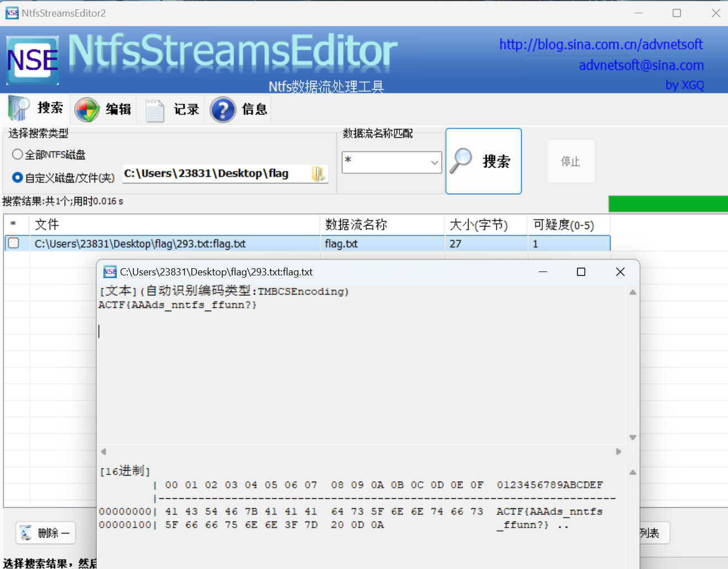Click up arrow of text pane scrollbar
The height and width of the screenshot is (569, 728).
click(x=633, y=292)
